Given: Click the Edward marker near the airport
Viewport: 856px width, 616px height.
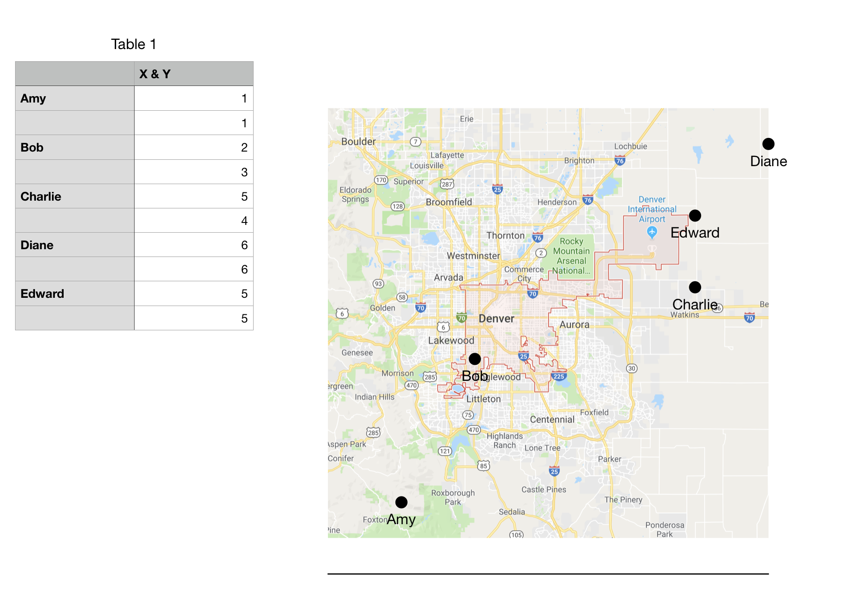Looking at the screenshot, I should click(696, 214).
